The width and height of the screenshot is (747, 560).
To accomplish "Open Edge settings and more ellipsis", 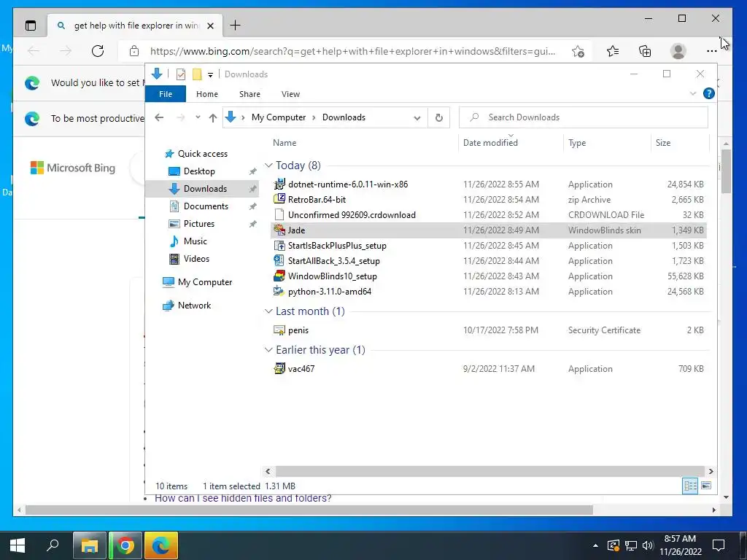I will [711, 51].
